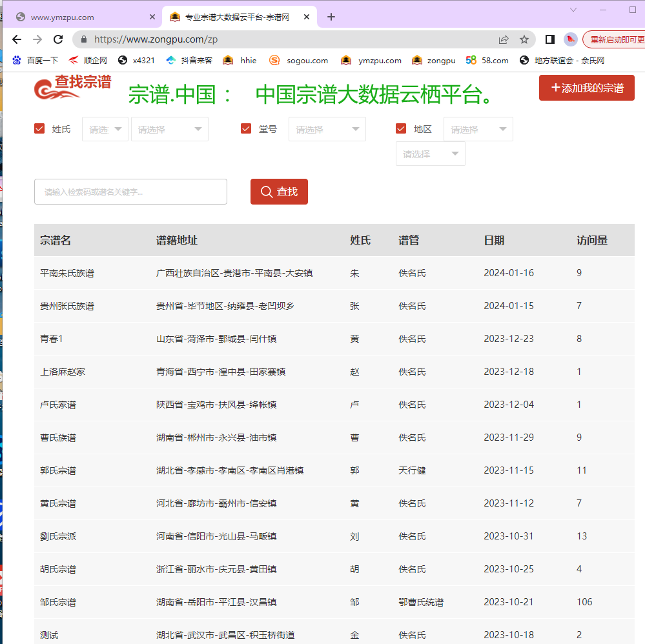Image resolution: width=645 pixels, height=644 pixels.
Task: Toggle the 地区 checkbox
Action: coord(401,129)
